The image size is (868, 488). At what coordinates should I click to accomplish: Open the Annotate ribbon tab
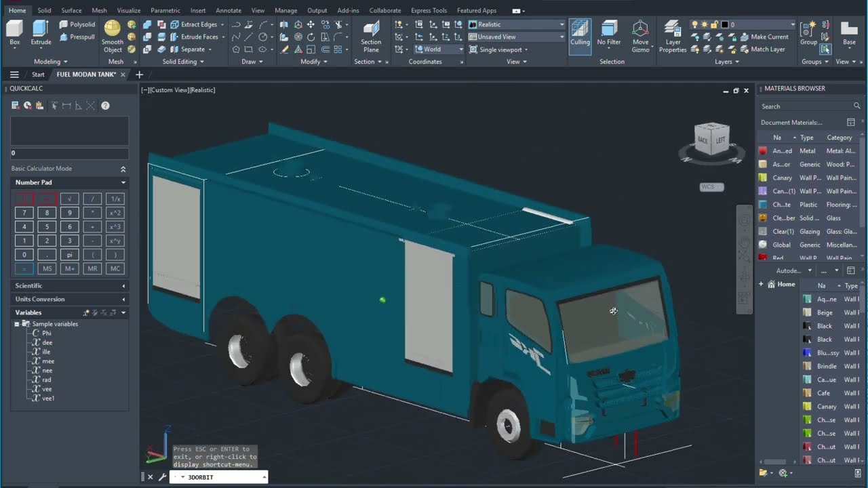coord(228,10)
